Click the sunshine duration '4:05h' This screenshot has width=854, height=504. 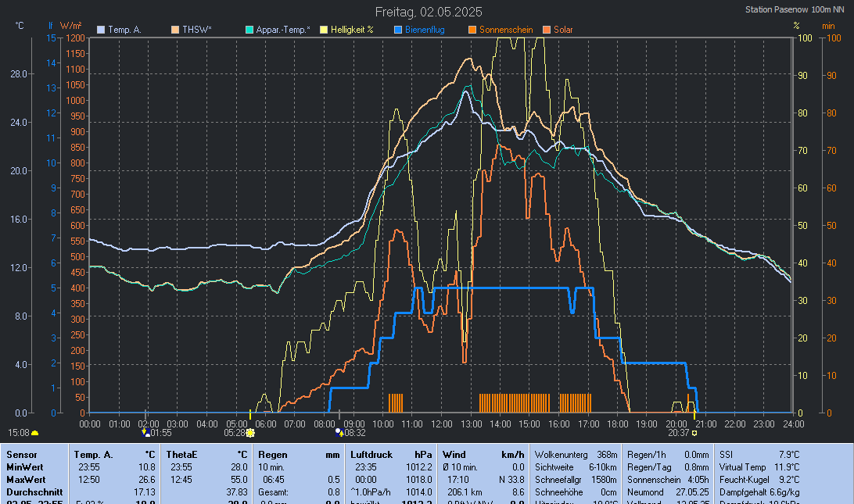pos(698,480)
